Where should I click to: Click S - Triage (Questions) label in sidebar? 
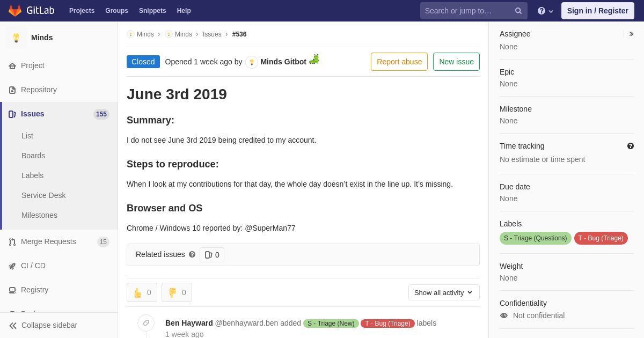click(x=535, y=238)
